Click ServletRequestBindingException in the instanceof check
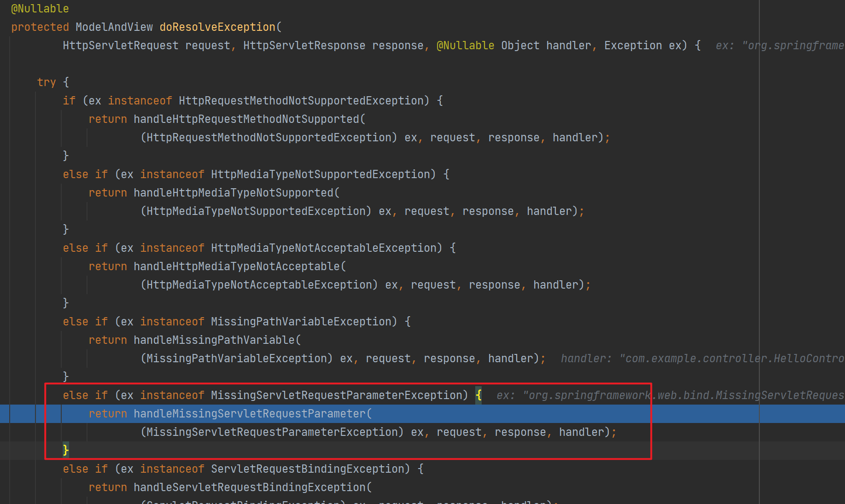This screenshot has height=504, width=845. tap(310, 469)
